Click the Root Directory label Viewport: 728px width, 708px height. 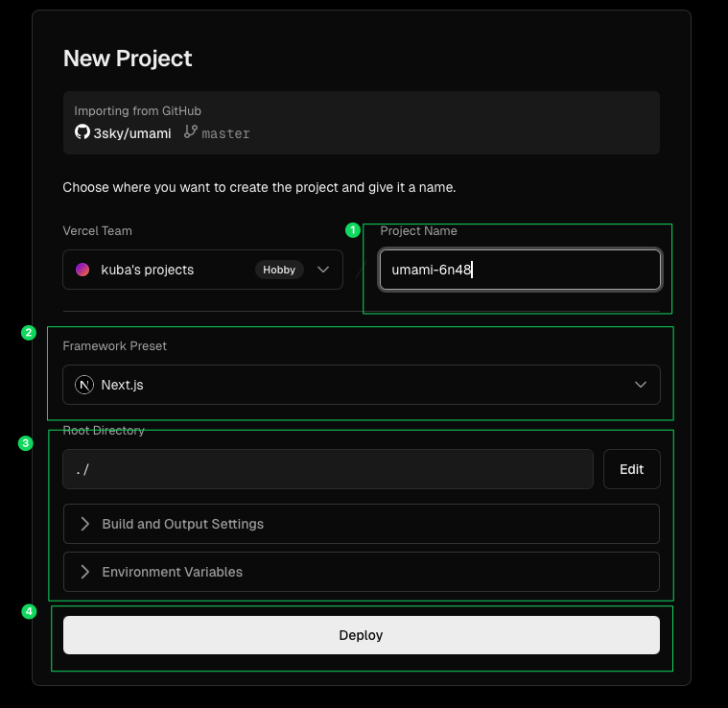[104, 431]
